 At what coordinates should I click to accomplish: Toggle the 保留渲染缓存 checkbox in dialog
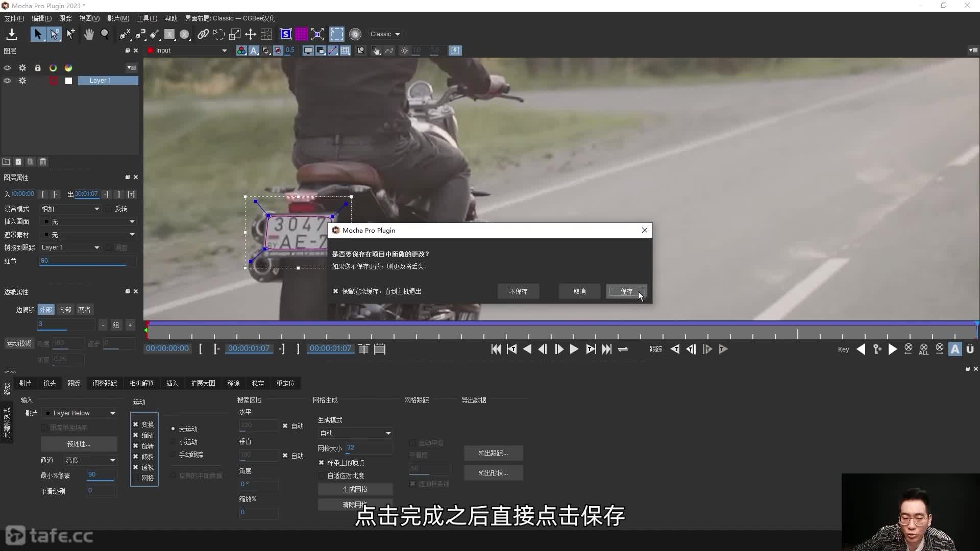pyautogui.click(x=335, y=291)
